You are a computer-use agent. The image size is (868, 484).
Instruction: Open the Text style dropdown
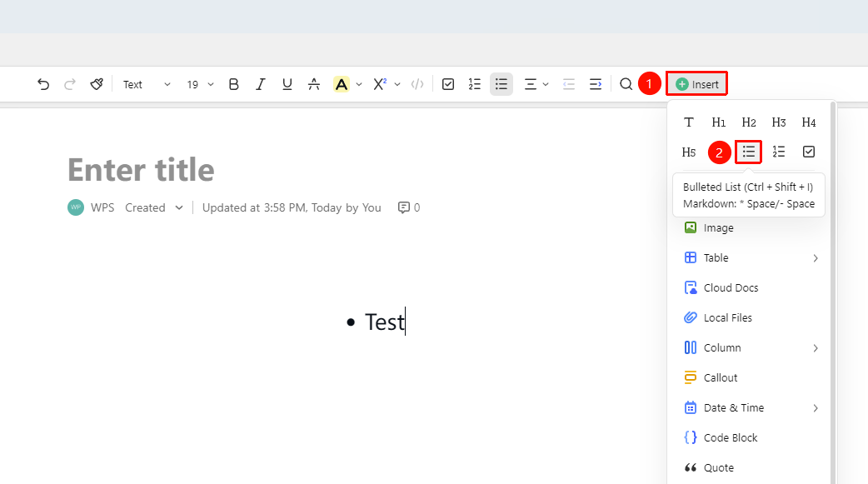[x=147, y=84]
